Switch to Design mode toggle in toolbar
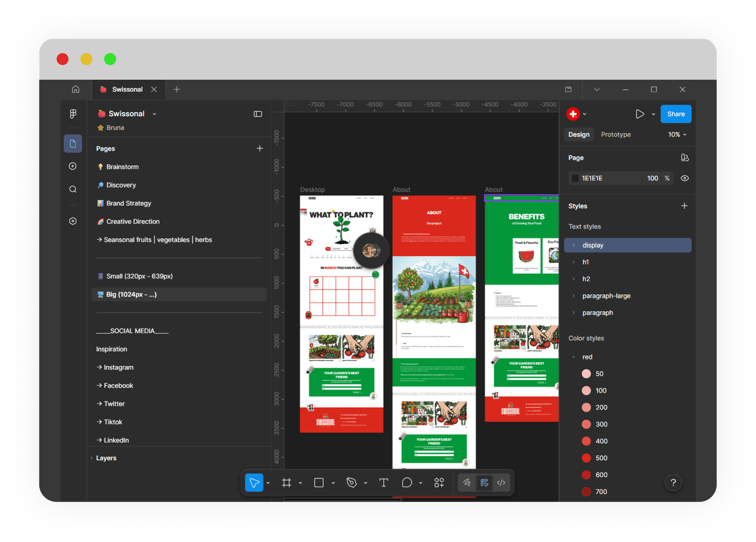 coord(484,483)
